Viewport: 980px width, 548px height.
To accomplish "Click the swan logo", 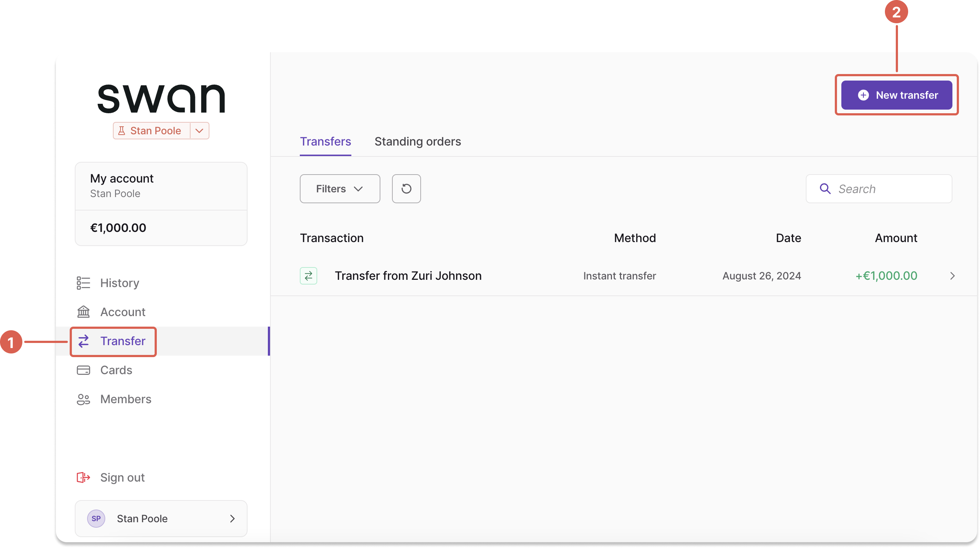I will click(x=161, y=99).
